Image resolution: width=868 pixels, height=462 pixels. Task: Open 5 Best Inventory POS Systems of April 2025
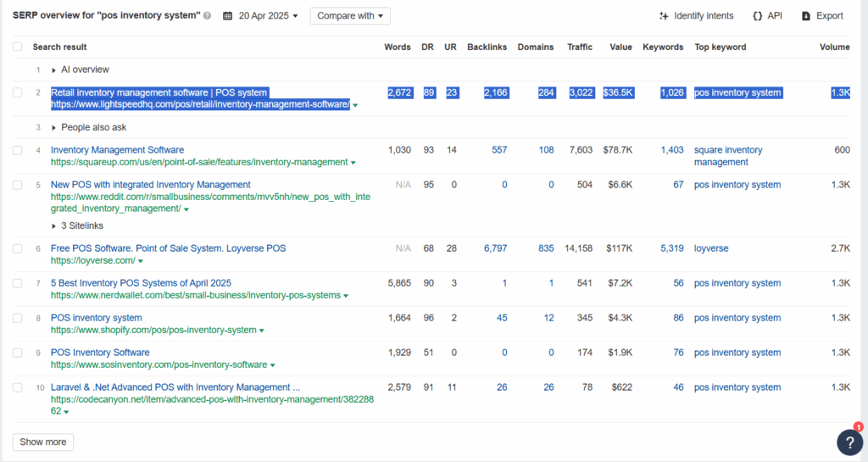click(x=142, y=283)
